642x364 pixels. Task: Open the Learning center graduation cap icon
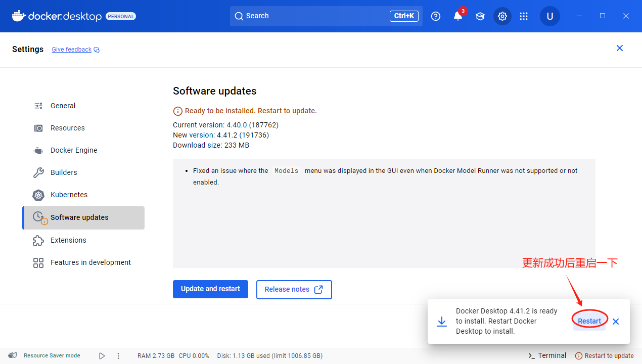(x=480, y=16)
